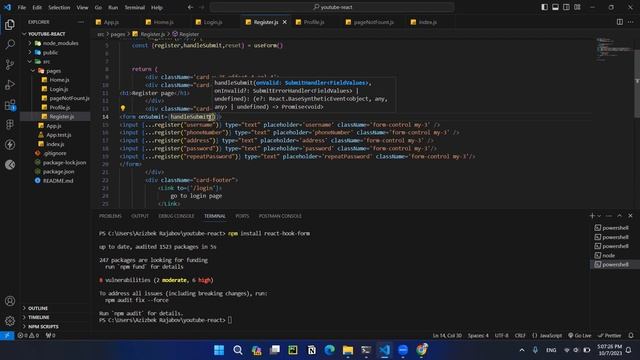The width and height of the screenshot is (640, 360).
Task: Open Selection menu
Action: point(59,7)
